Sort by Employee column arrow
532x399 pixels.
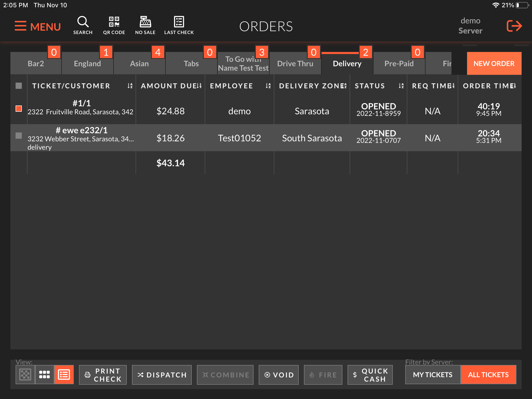tap(268, 86)
